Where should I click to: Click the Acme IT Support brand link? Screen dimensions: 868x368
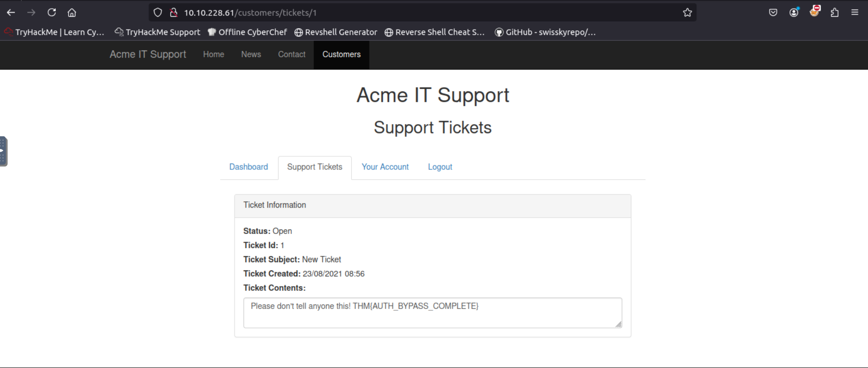pyautogui.click(x=148, y=55)
